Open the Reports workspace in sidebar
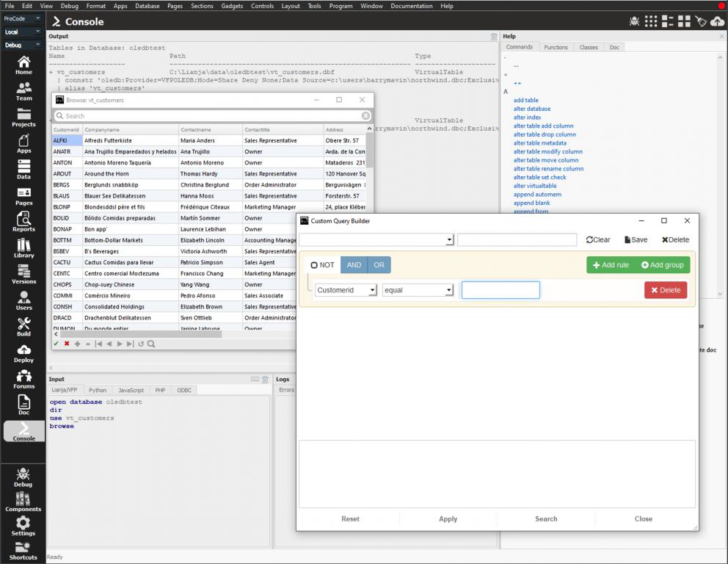Viewport: 728px width, 564px height. [x=23, y=221]
